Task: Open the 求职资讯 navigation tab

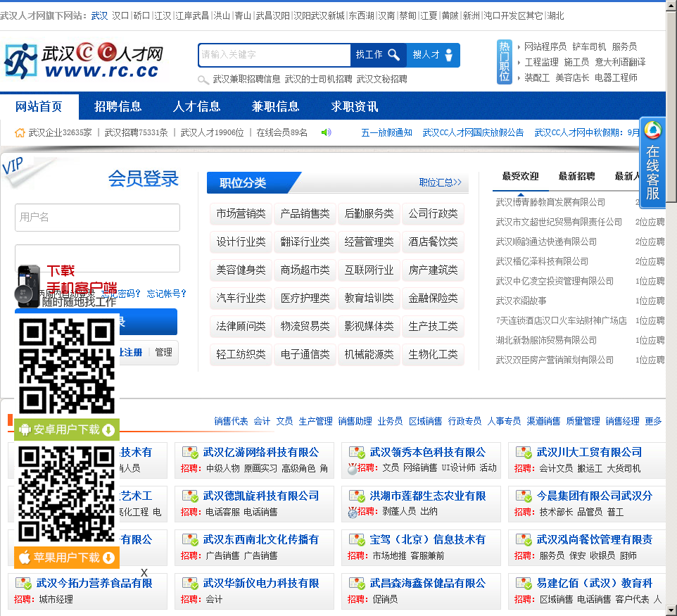Action: 355,106
